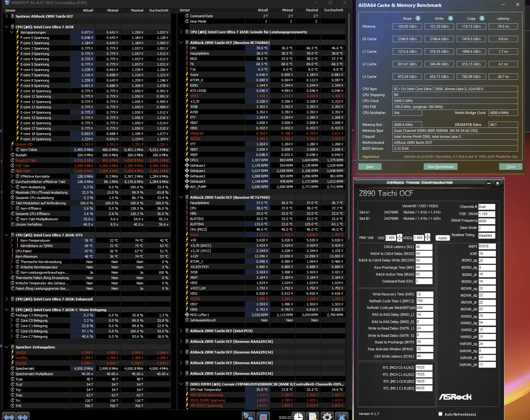Screen dimensions: 530x420
Task: Click the Read info icon in AIDA64
Action: 418,18
